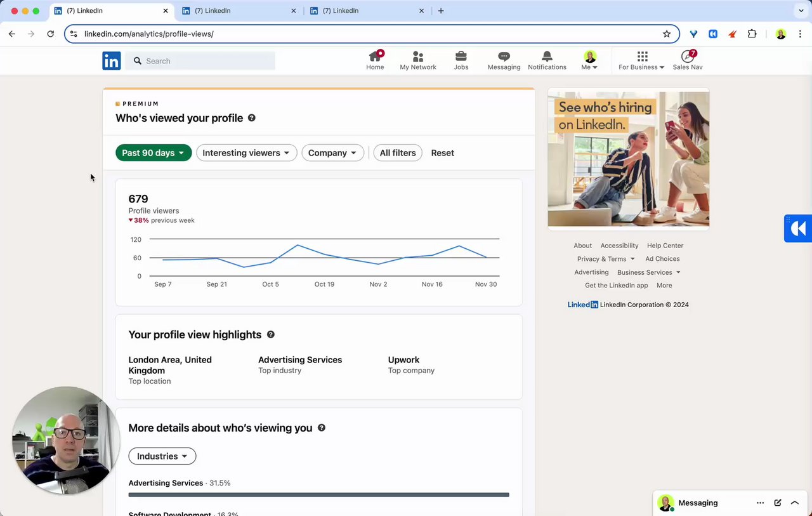Click Upwork top company text

pyautogui.click(x=404, y=360)
